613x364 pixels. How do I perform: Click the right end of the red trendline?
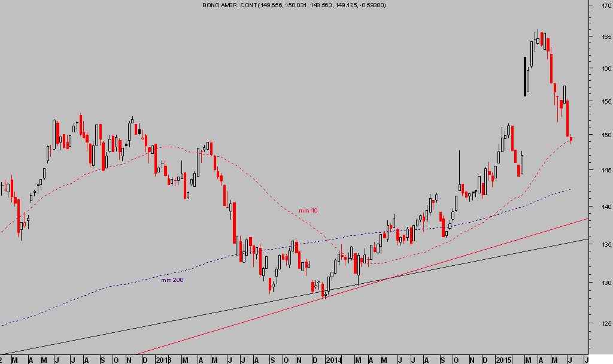click(587, 220)
